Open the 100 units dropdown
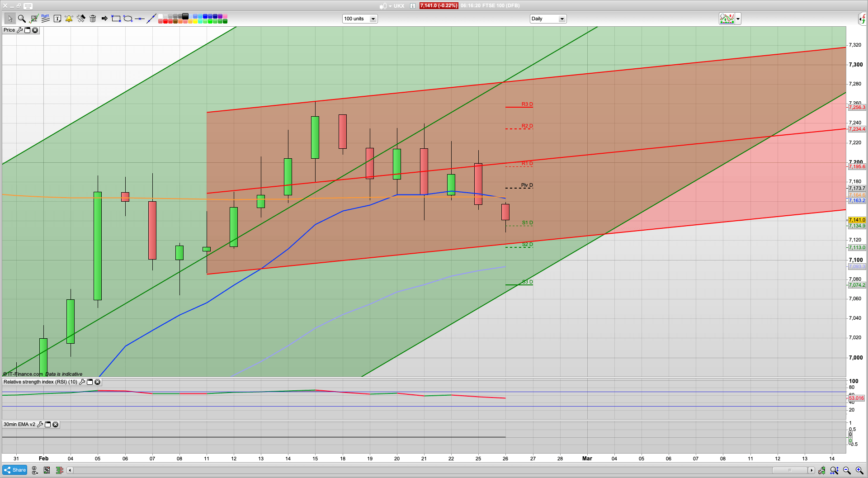 [x=360, y=19]
